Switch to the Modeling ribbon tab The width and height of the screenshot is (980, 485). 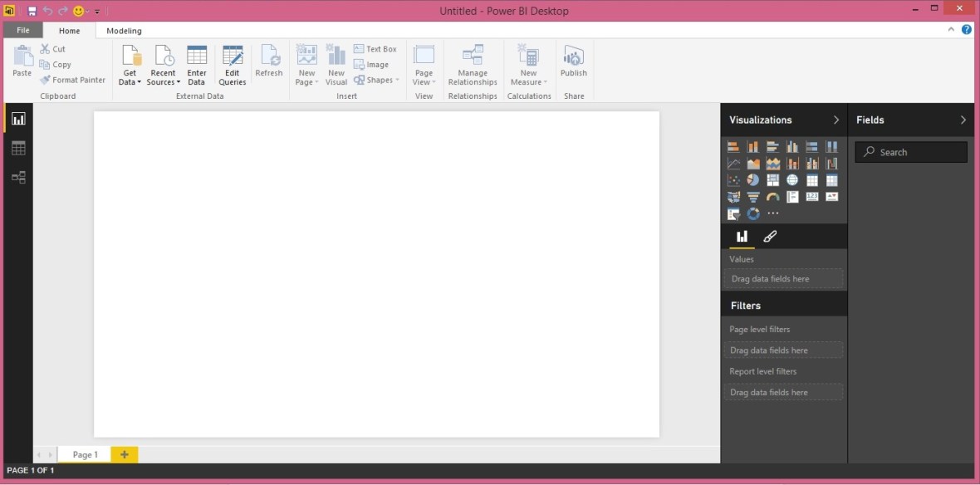(123, 30)
